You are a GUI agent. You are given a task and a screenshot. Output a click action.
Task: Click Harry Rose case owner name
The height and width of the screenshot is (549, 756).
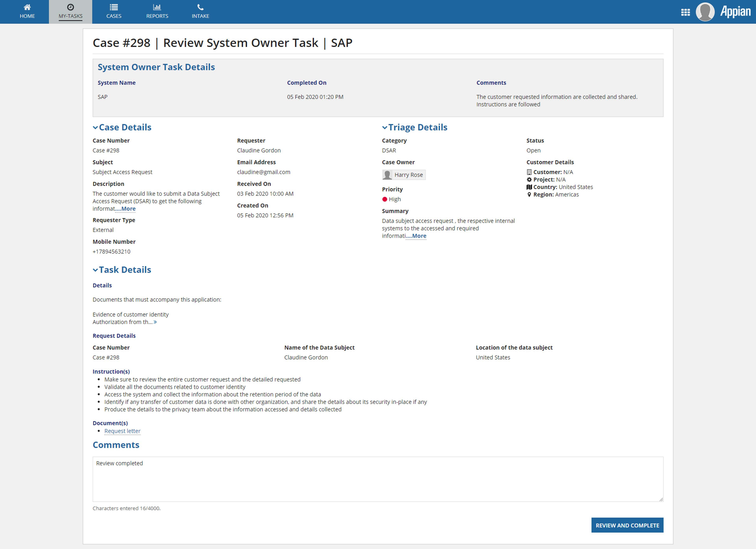click(408, 175)
